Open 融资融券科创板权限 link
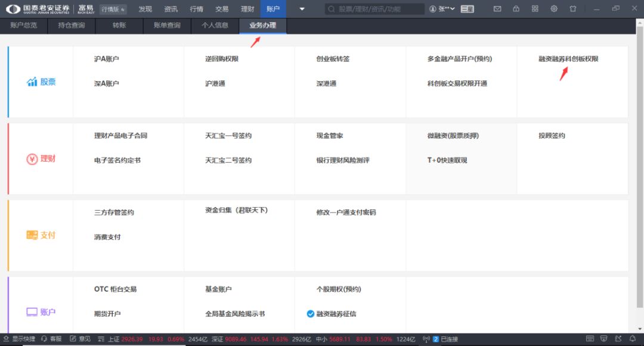644x346 pixels. pos(568,59)
